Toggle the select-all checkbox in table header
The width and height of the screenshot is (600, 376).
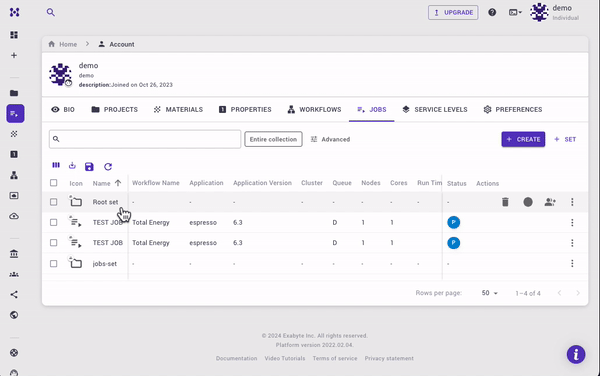click(54, 183)
